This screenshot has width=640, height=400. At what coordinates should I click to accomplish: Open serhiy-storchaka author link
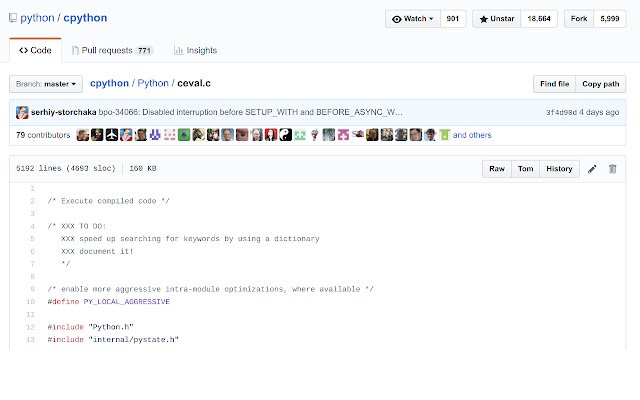64,112
